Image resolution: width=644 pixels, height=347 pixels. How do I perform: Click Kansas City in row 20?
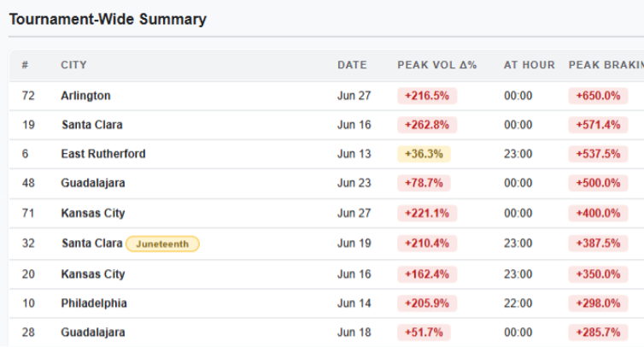93,274
